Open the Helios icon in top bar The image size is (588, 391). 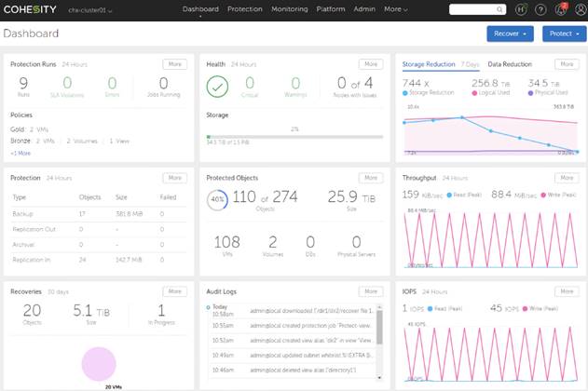(521, 9)
